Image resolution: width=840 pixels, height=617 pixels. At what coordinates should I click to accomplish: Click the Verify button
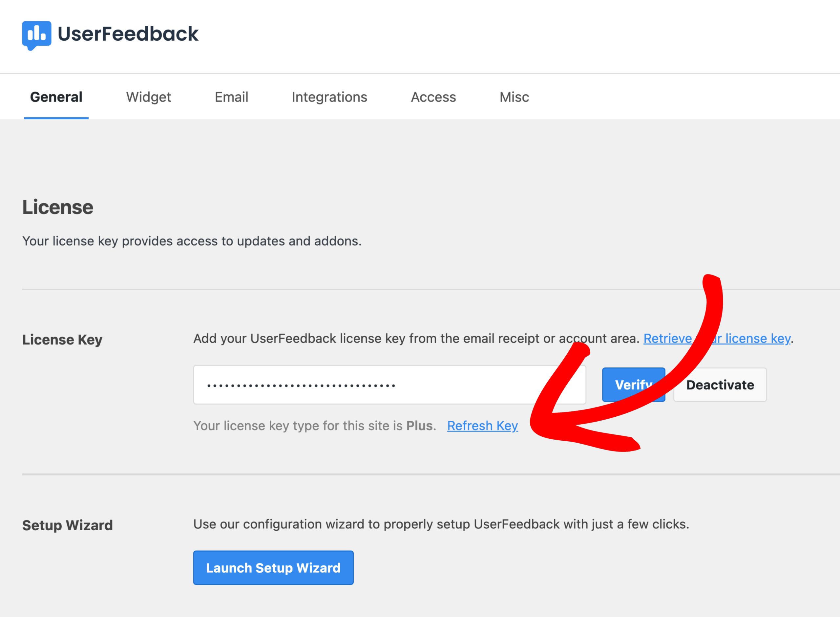(x=634, y=385)
